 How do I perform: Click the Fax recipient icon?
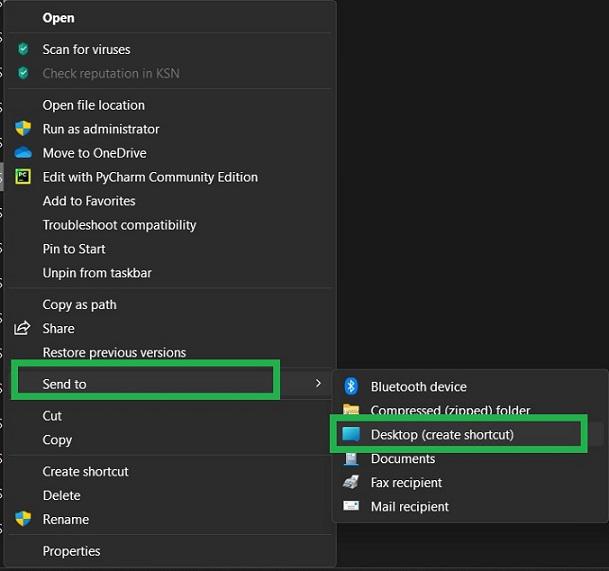tap(351, 482)
